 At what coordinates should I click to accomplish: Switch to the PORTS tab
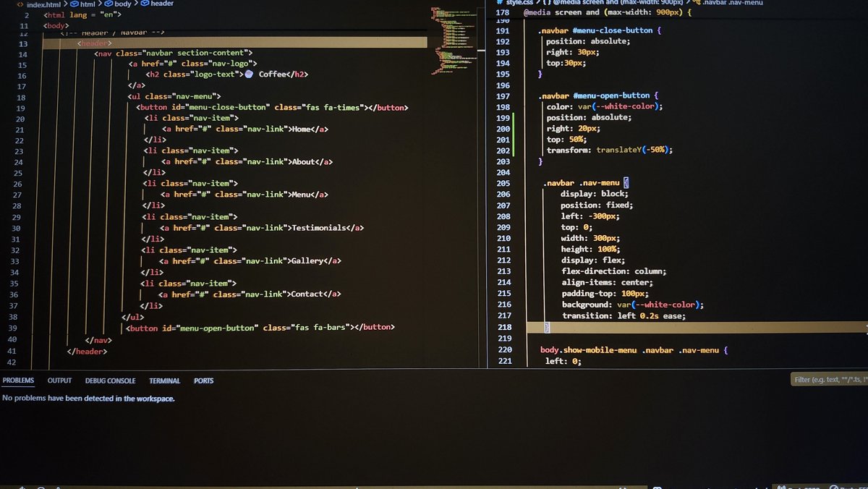pos(204,380)
